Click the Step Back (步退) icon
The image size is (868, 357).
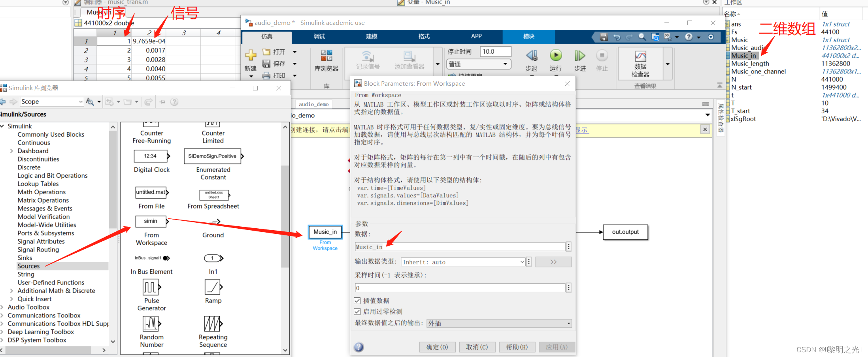point(531,56)
